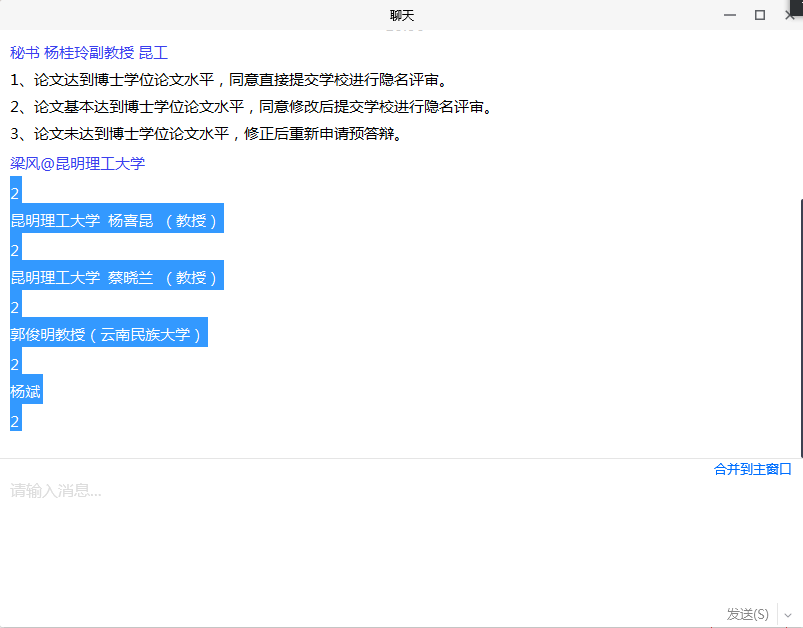Open the send options dropdown arrow
Viewport: 803px width, 628px height.
[788, 615]
